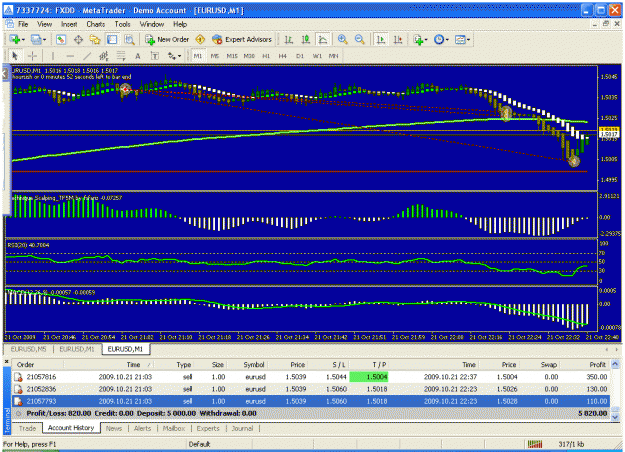Open the File menu
Image resolution: width=625 pixels, height=452 pixels.
click(23, 24)
